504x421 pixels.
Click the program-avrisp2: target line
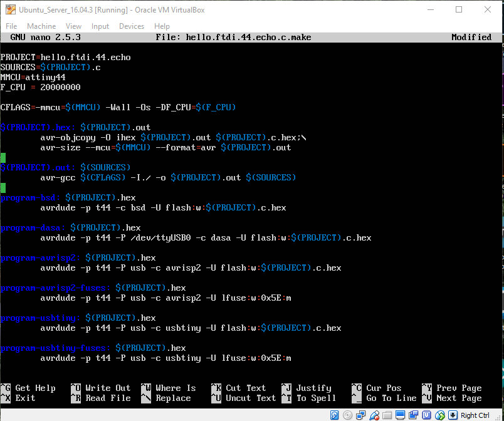[78, 257]
